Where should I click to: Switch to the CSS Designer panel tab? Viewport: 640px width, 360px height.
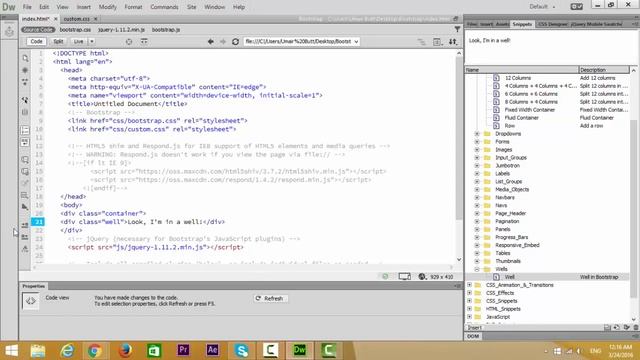tap(552, 24)
